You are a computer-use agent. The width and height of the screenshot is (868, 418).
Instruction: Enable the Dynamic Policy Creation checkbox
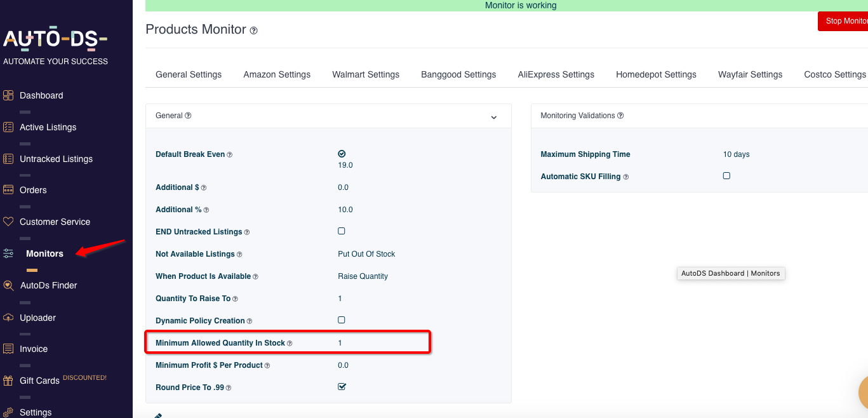[x=342, y=320]
